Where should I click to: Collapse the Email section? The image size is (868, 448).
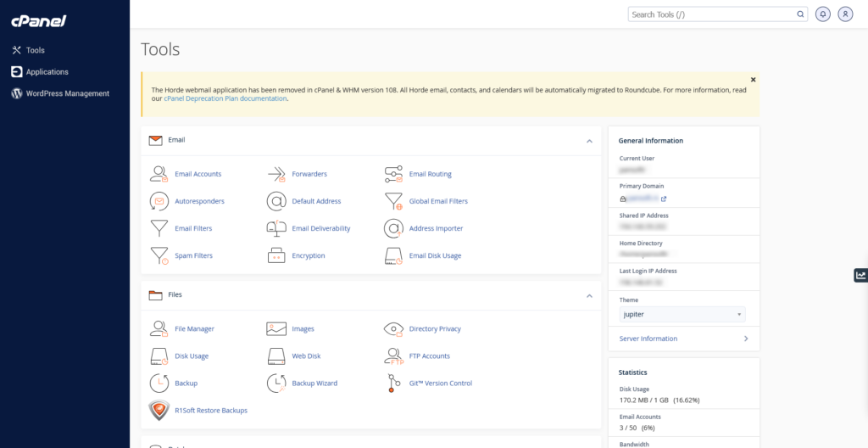pos(589,141)
